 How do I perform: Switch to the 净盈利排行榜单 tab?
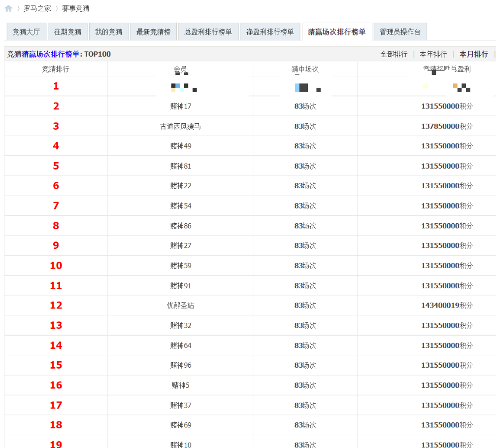tap(270, 32)
